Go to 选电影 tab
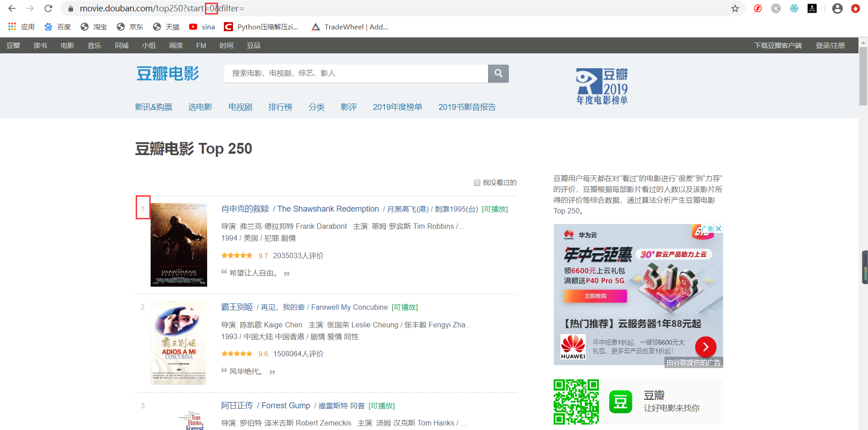Viewport: 868px width, 430px height. [x=200, y=107]
